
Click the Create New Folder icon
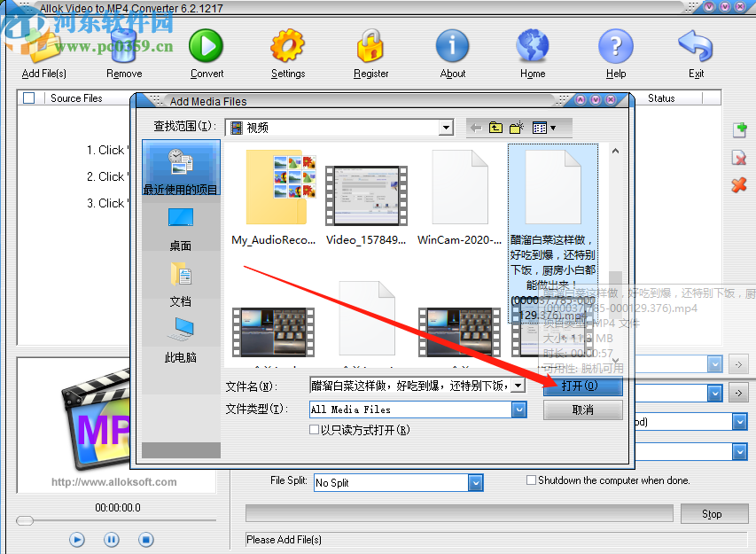click(517, 127)
